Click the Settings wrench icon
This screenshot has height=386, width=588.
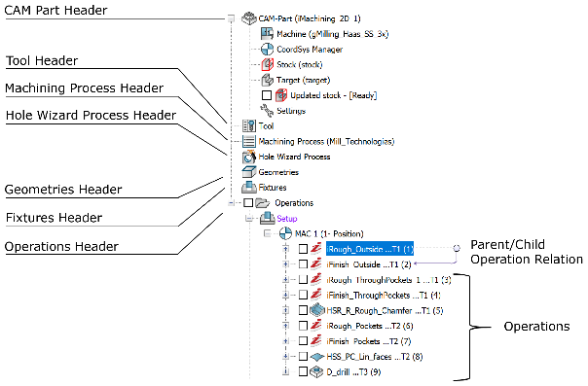(x=267, y=110)
